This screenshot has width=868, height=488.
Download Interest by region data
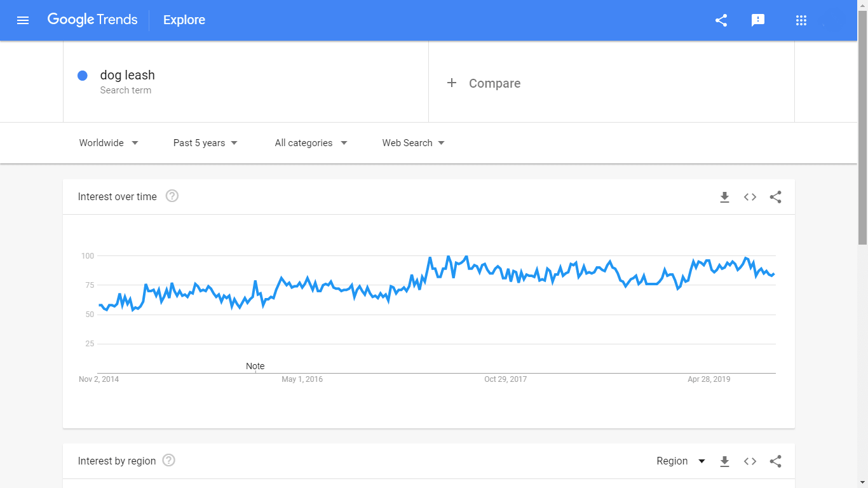(x=724, y=461)
